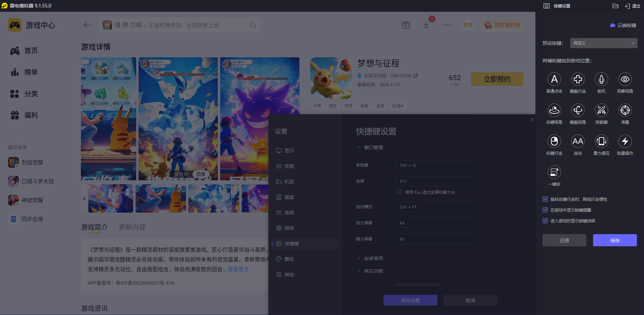644x315 pixels.
Task: Open the 批量操作 batch operation tool
Action: [625, 141]
